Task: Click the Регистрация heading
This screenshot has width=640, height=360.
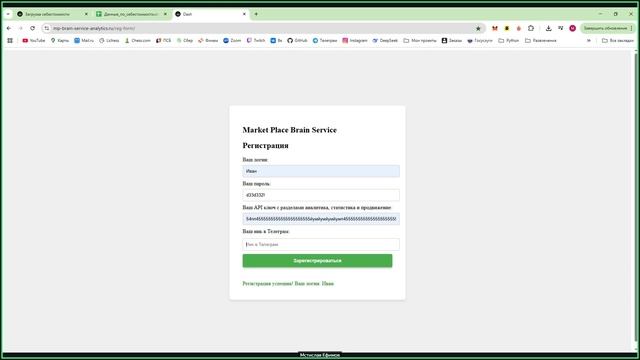Action: (x=265, y=145)
